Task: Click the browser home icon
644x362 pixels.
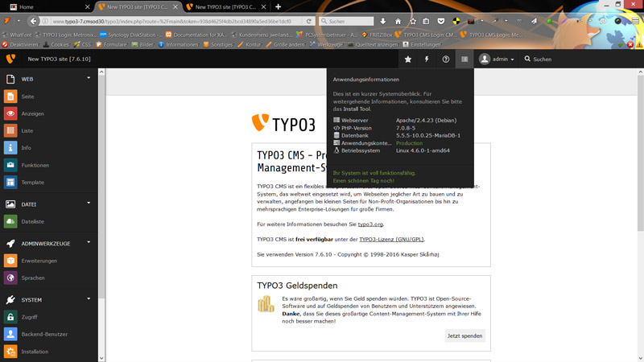Action: coord(398,21)
